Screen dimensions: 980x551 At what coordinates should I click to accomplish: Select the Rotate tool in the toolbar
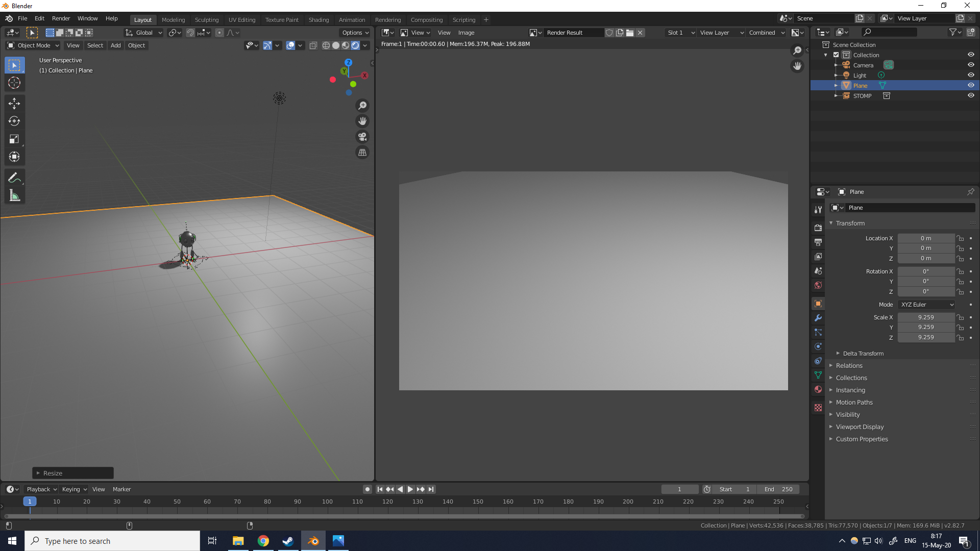tap(14, 121)
